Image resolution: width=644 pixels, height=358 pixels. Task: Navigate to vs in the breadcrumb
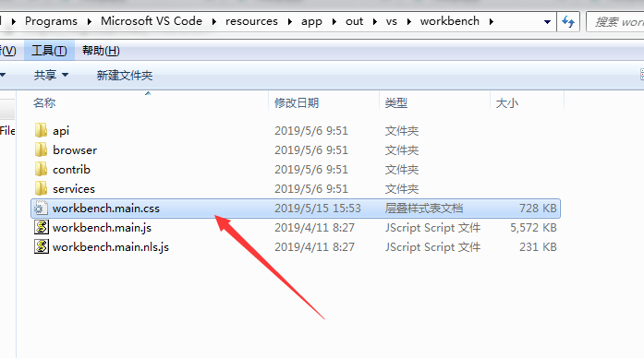(392, 21)
